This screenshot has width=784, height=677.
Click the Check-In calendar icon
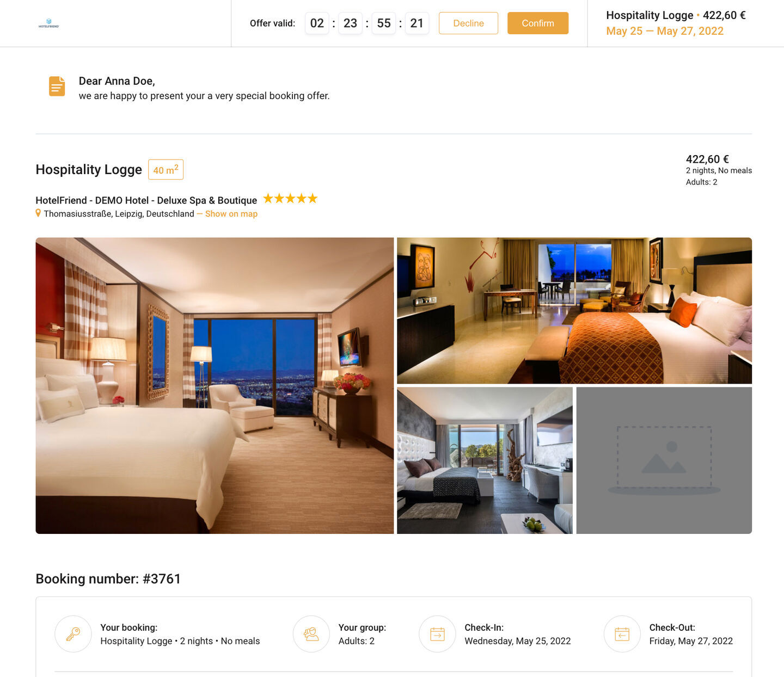tap(437, 634)
